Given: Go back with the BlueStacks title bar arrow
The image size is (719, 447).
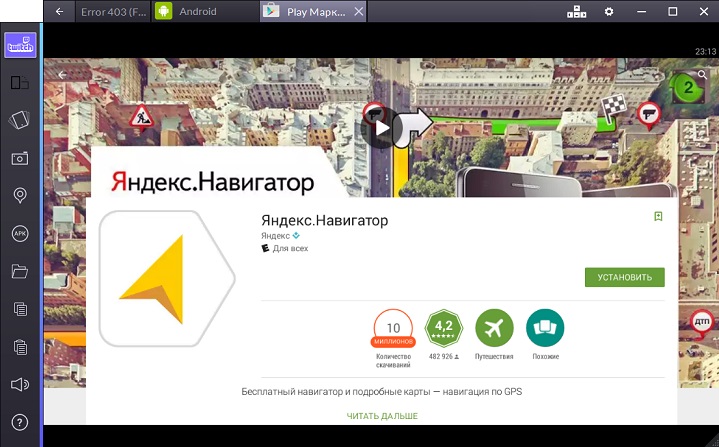Looking at the screenshot, I should 59,11.
